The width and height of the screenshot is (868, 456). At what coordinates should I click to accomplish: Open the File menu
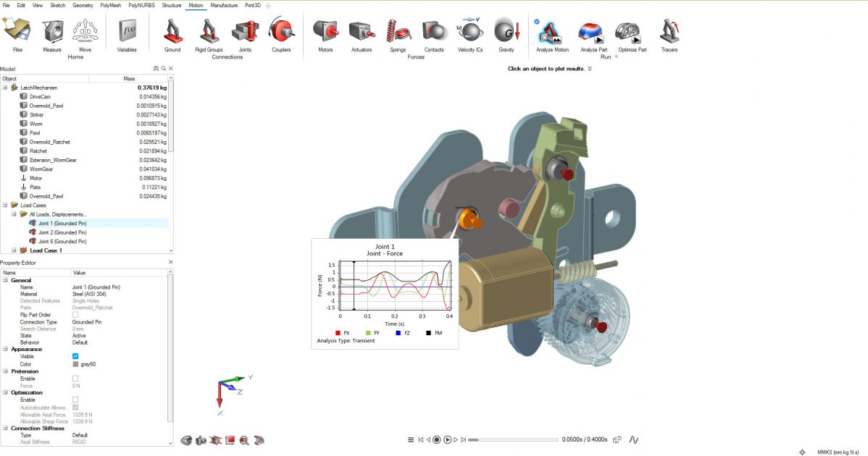click(6, 5)
